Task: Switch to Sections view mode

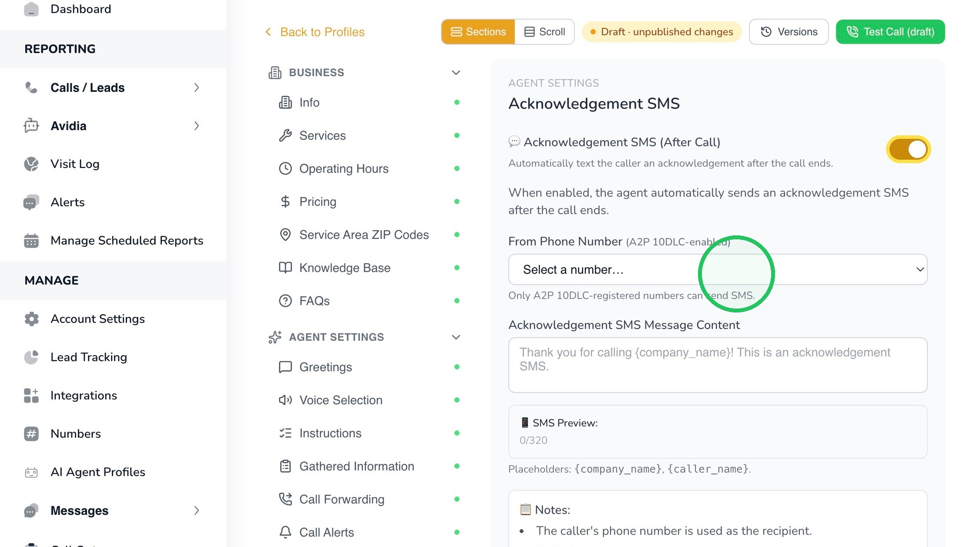Action: click(x=478, y=32)
